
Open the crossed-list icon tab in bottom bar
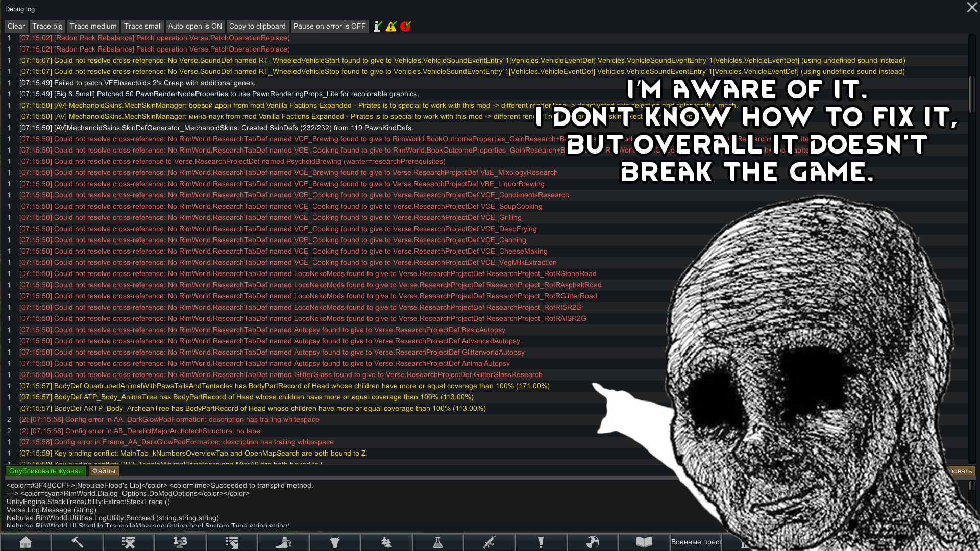[x=129, y=542]
